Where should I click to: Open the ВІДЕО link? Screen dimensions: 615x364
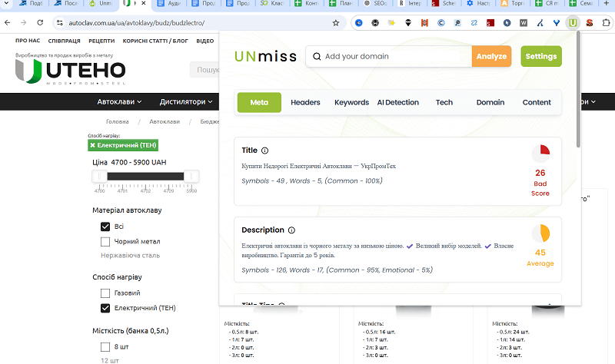coord(205,41)
